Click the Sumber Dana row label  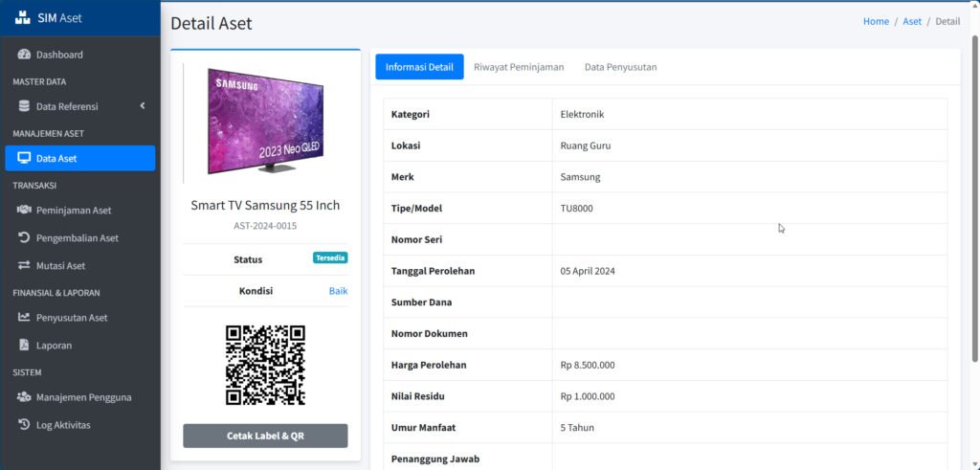pyautogui.click(x=421, y=302)
